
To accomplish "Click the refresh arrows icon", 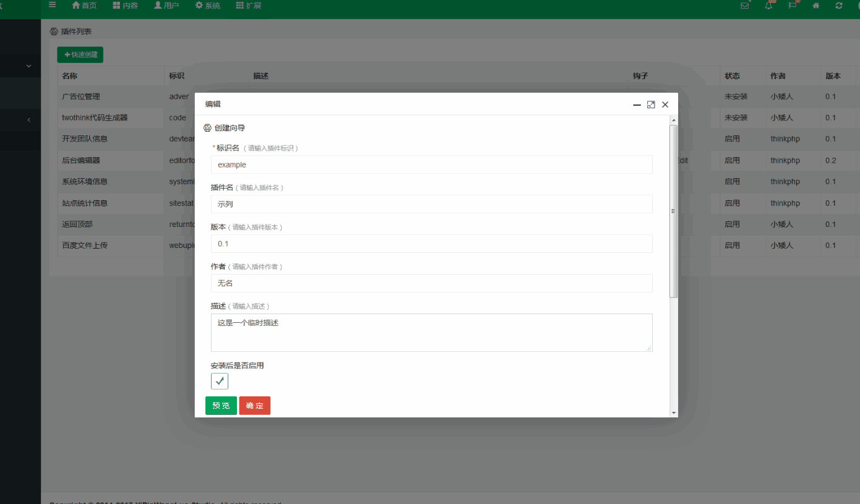I will (839, 6).
